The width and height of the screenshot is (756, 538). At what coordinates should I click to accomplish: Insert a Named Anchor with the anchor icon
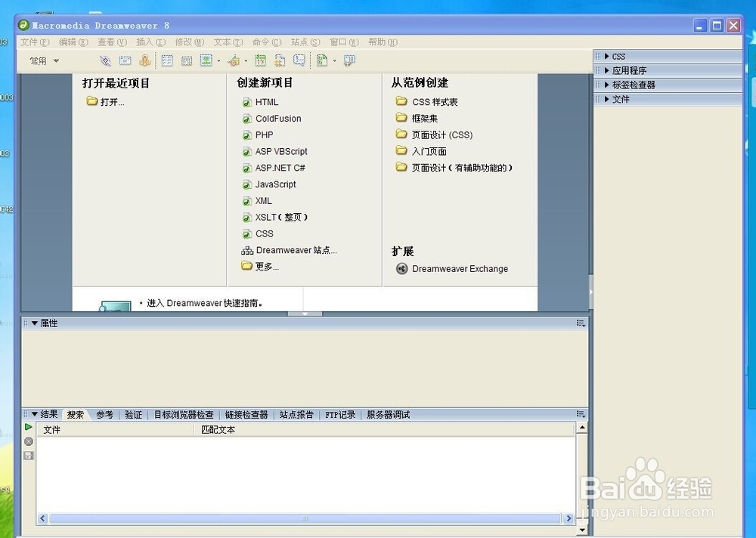(x=144, y=60)
